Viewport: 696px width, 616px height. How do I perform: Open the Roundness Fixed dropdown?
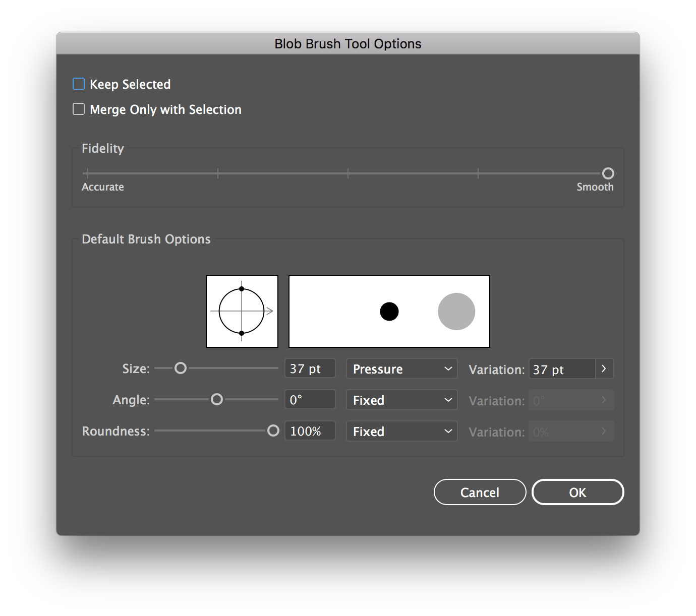click(401, 432)
